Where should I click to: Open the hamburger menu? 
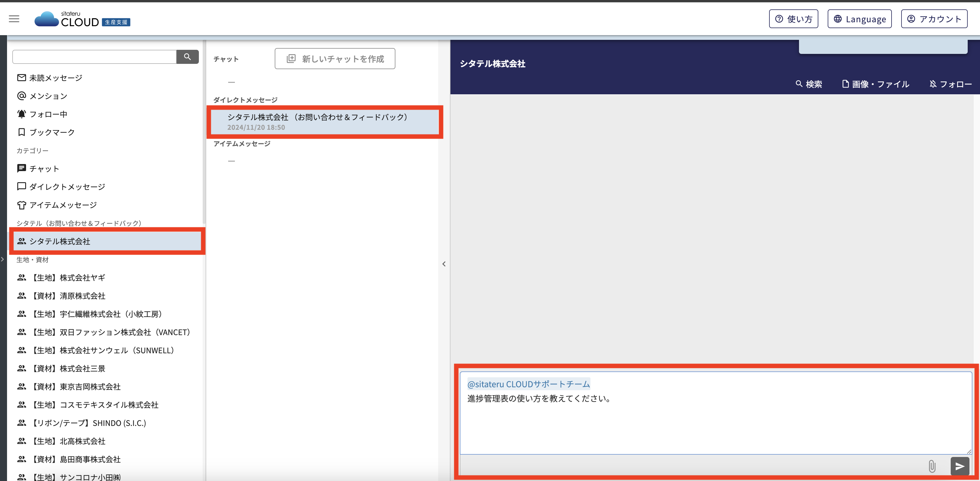(14, 19)
